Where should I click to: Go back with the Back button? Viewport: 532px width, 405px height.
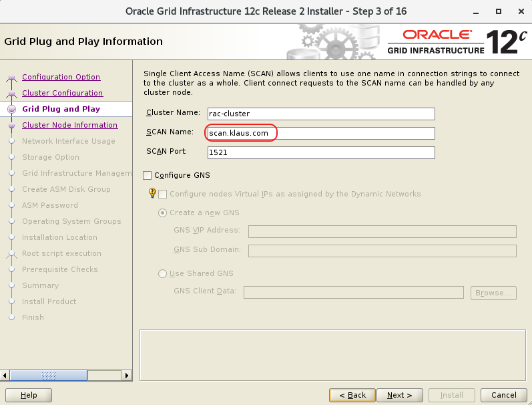352,395
